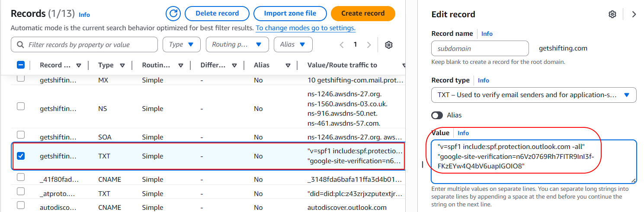Open Edit record panel settings gear
This screenshot has height=212, width=644.
(x=612, y=14)
